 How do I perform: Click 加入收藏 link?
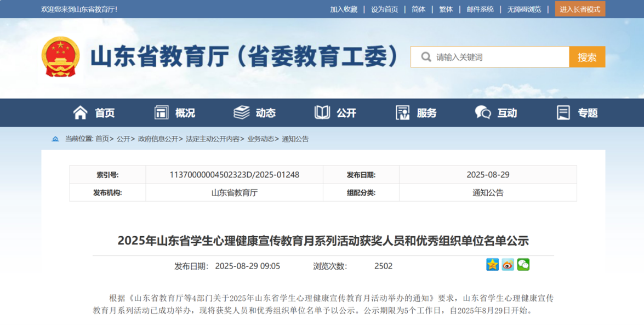[344, 9]
